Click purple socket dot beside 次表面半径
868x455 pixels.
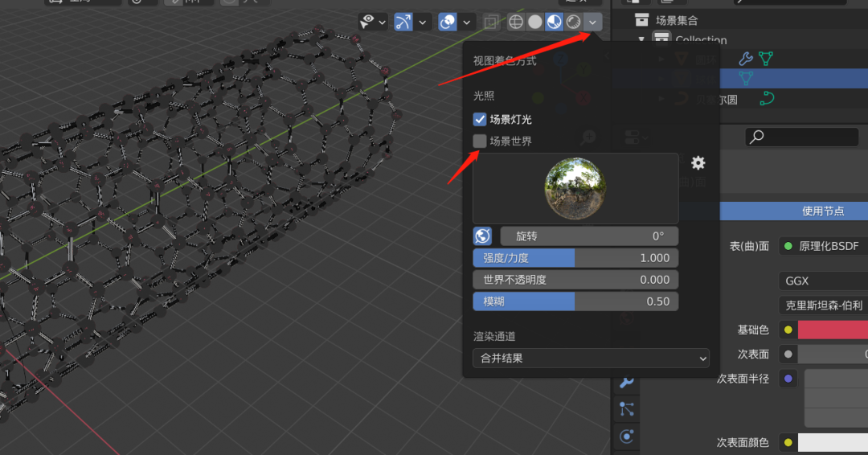788,379
